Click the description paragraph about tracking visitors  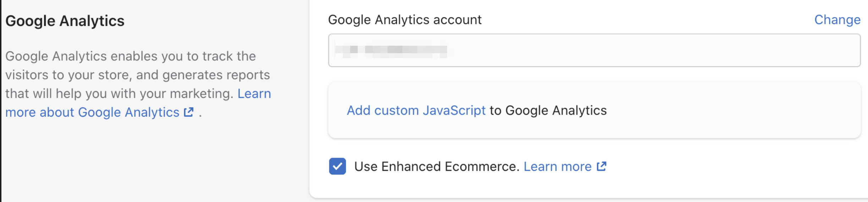138,84
